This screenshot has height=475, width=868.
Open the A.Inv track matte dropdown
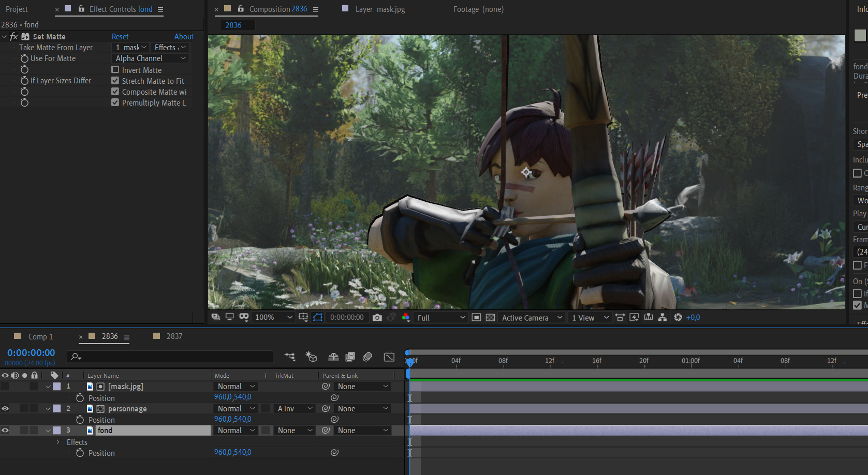point(295,409)
